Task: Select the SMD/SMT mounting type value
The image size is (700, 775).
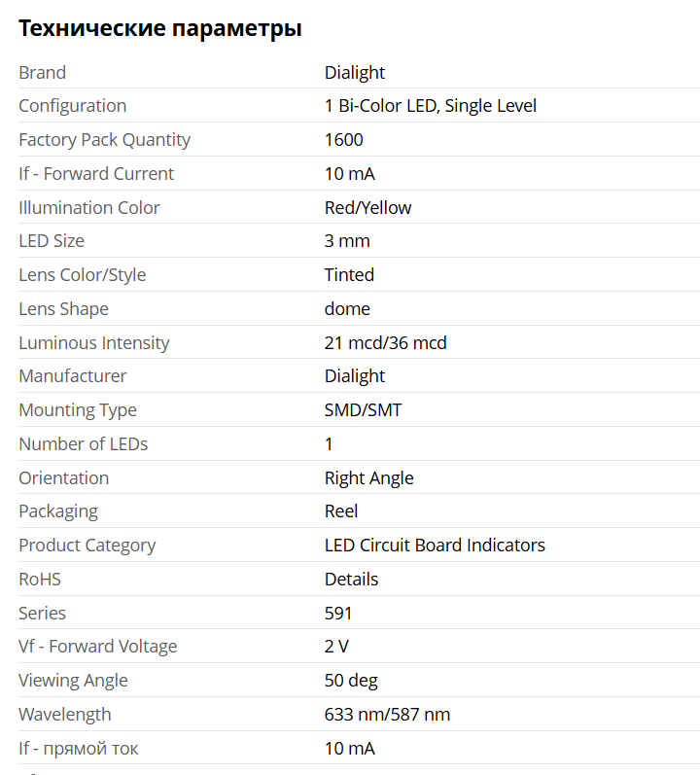Action: (x=363, y=410)
